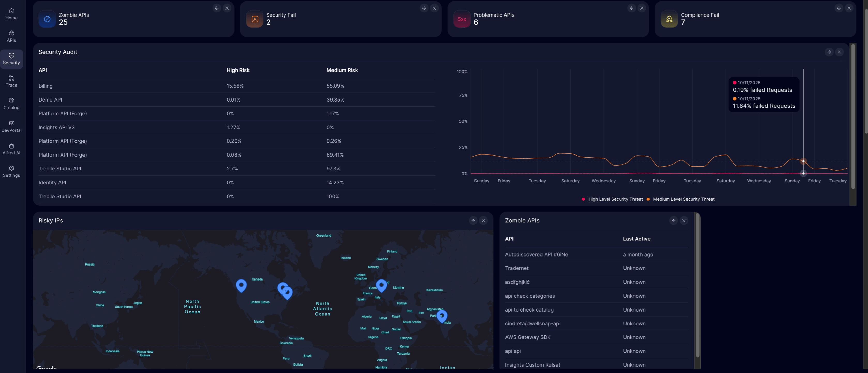Dismiss the Security Audit widget
The height and width of the screenshot is (373, 868).
click(x=839, y=52)
